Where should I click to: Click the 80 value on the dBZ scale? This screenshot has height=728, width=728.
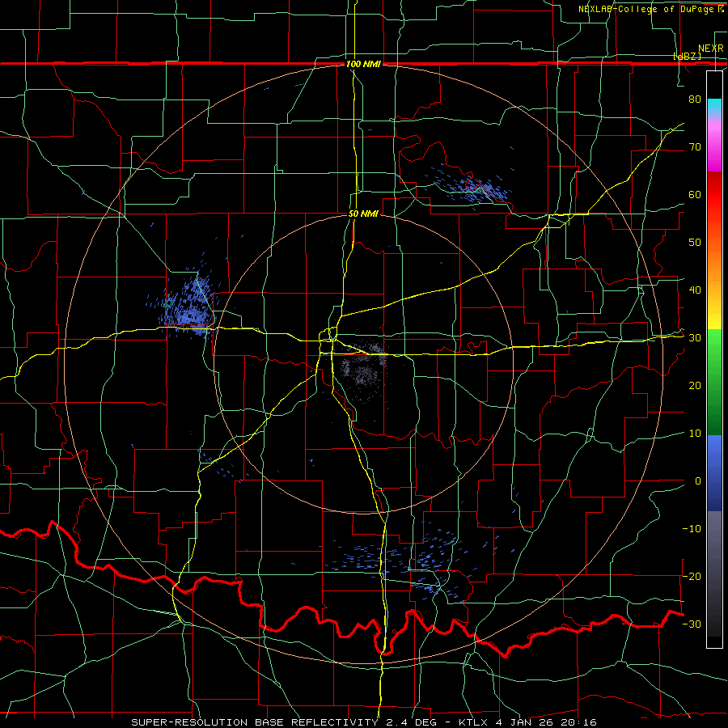tap(695, 99)
